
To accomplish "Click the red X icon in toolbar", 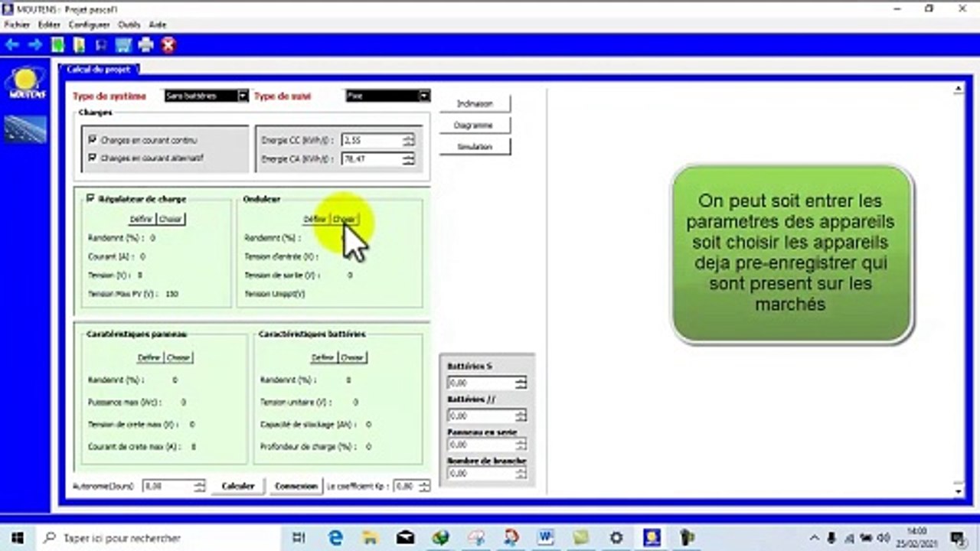I will [x=168, y=45].
